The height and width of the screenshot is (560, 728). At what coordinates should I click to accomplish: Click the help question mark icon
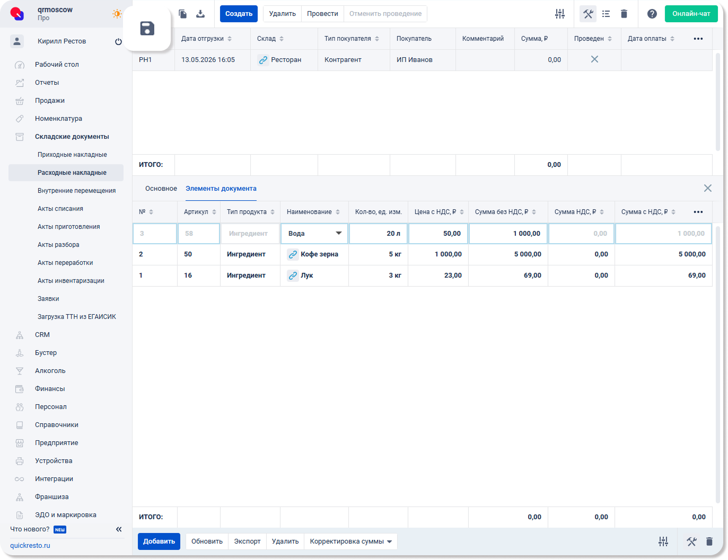[652, 14]
